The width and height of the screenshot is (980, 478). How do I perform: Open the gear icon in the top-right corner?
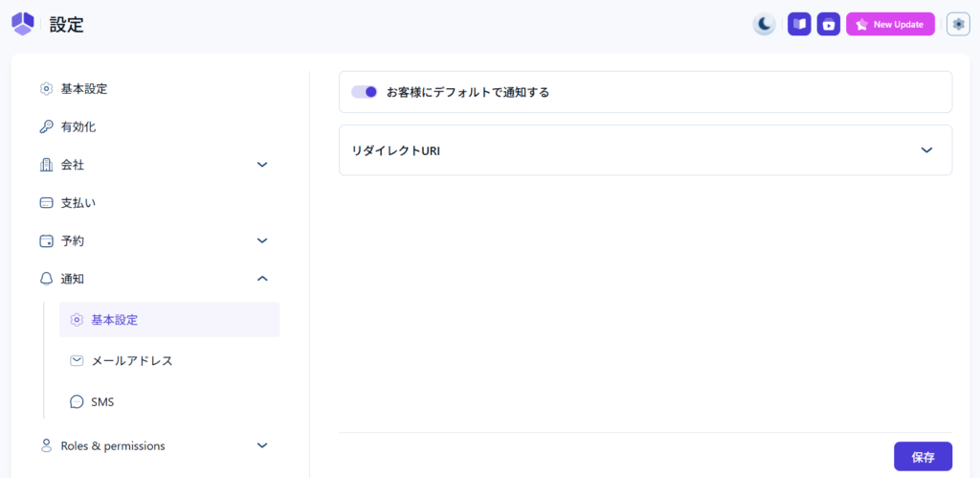958,25
